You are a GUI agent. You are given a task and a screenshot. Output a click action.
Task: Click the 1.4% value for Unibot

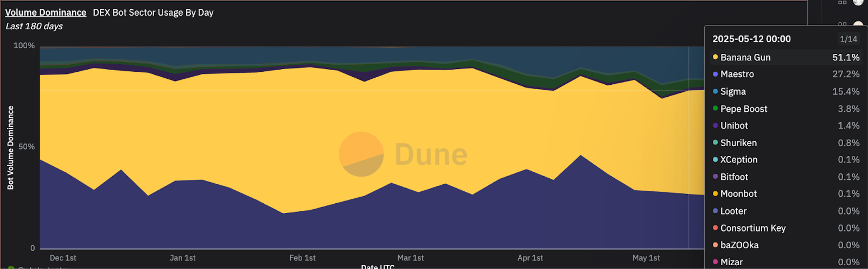click(x=848, y=126)
